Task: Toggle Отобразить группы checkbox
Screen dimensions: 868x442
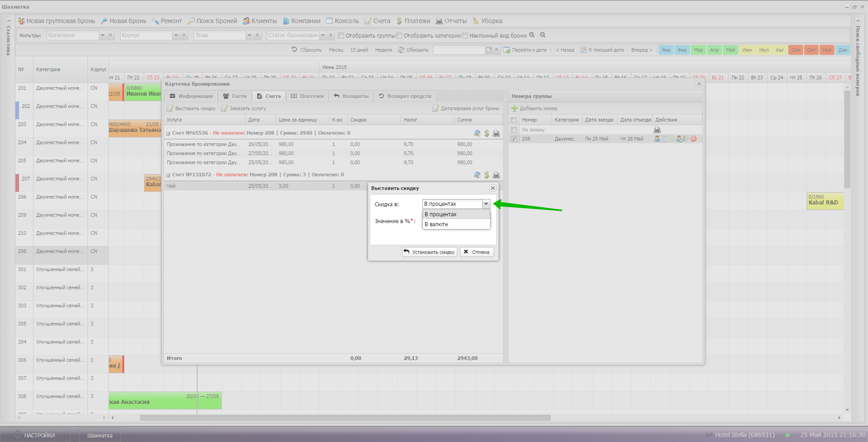Action: pyautogui.click(x=341, y=35)
